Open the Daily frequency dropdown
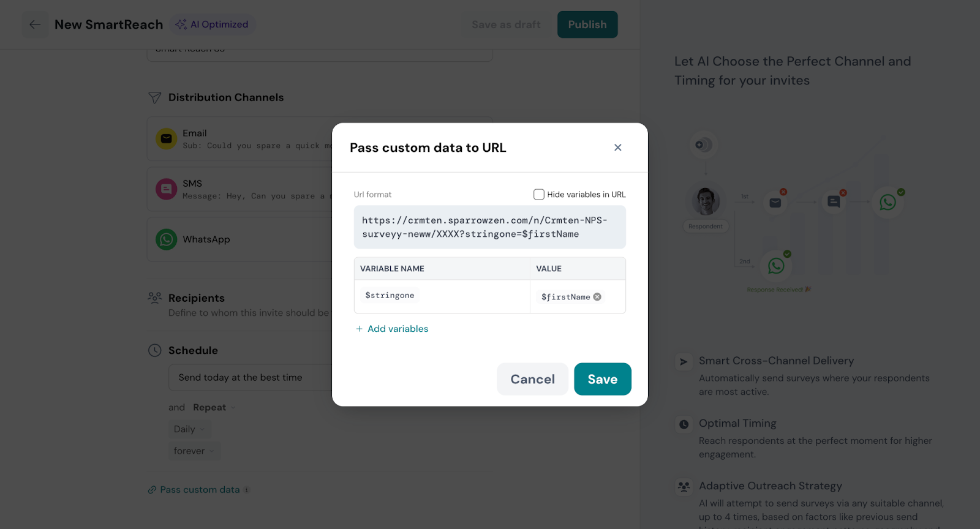The height and width of the screenshot is (529, 980). point(189,429)
